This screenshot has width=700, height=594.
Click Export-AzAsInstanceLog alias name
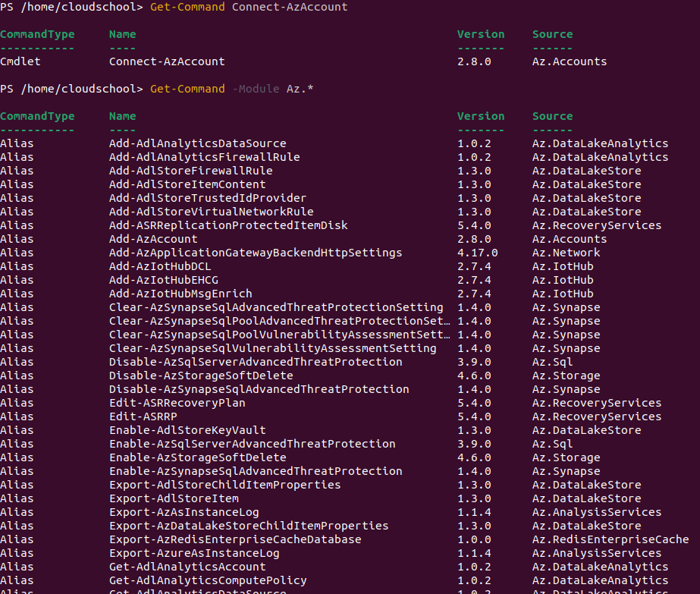point(184,512)
